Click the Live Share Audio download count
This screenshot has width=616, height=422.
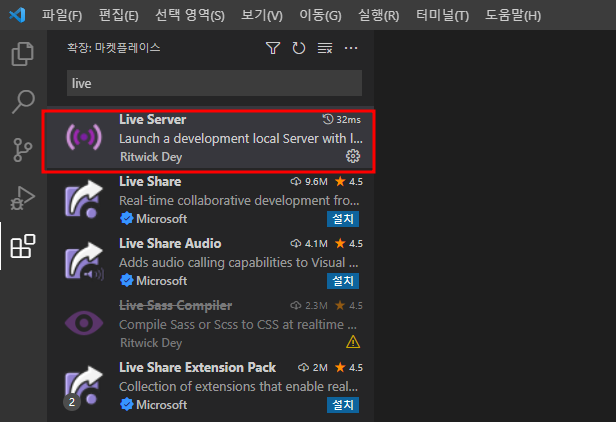point(309,244)
